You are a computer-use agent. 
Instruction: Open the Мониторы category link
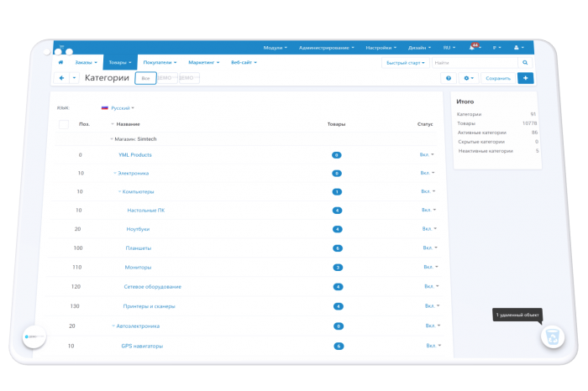pyautogui.click(x=138, y=267)
